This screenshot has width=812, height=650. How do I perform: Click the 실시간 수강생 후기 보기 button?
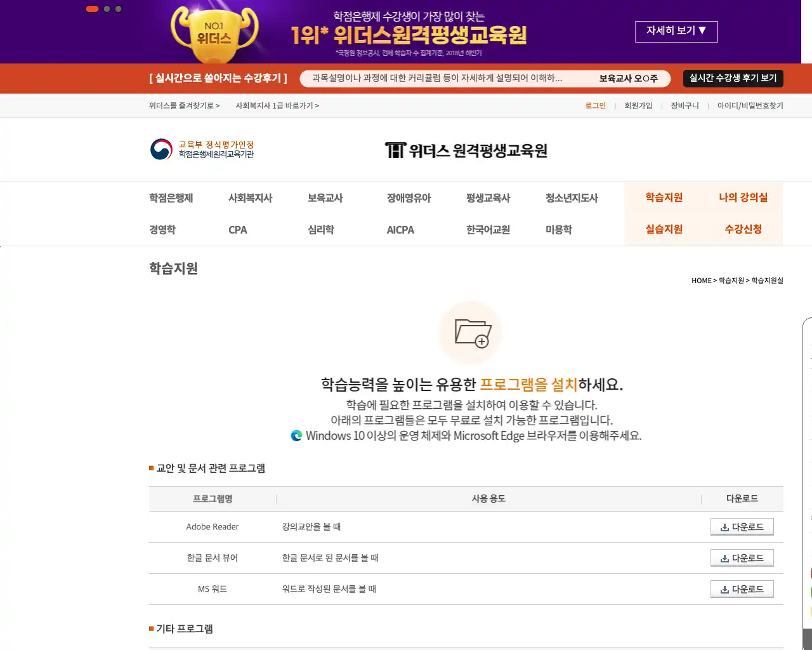(x=732, y=78)
